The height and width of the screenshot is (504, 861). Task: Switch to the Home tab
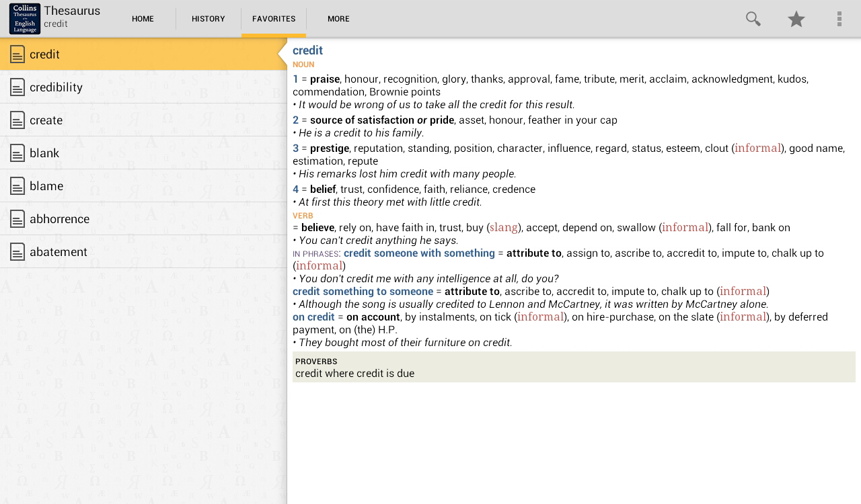(143, 19)
